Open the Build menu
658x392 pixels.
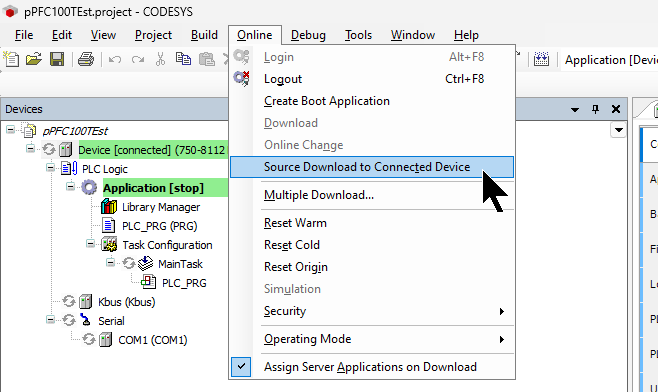click(x=204, y=35)
